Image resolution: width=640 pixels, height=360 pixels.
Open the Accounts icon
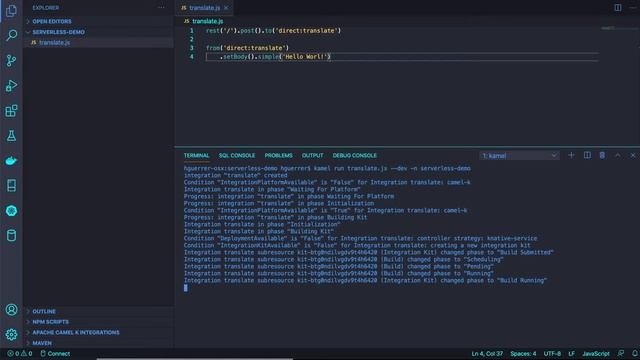click(11, 310)
